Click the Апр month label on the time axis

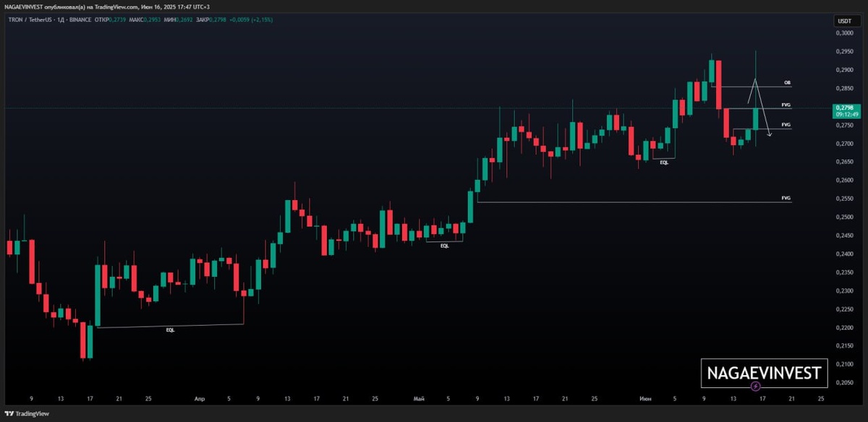pyautogui.click(x=200, y=398)
